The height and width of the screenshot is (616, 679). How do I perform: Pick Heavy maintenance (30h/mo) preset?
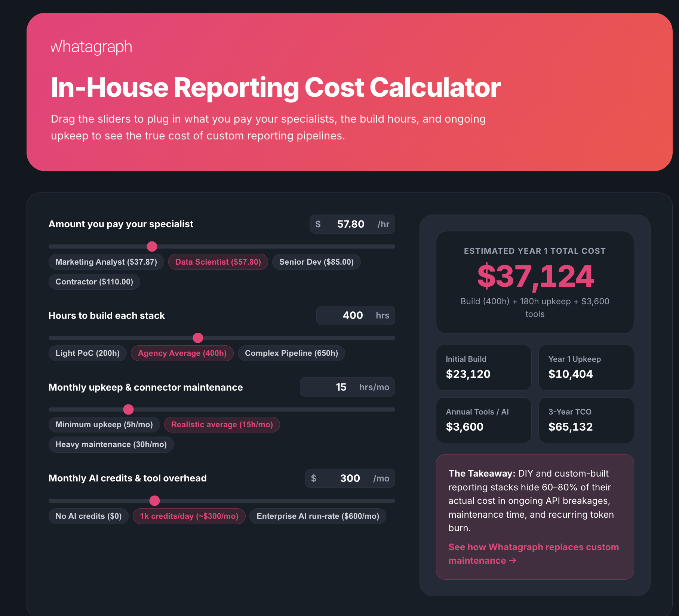[x=111, y=444]
